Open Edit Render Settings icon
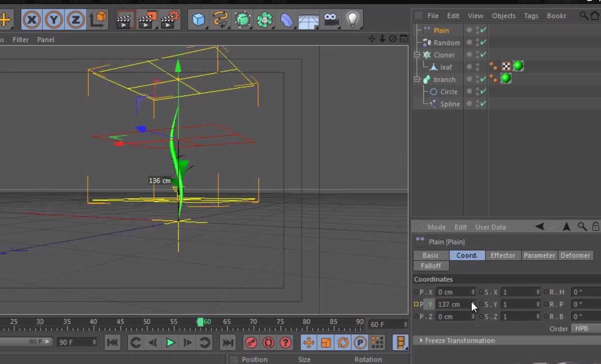Viewport: 601px width, 364px height. 170,20
